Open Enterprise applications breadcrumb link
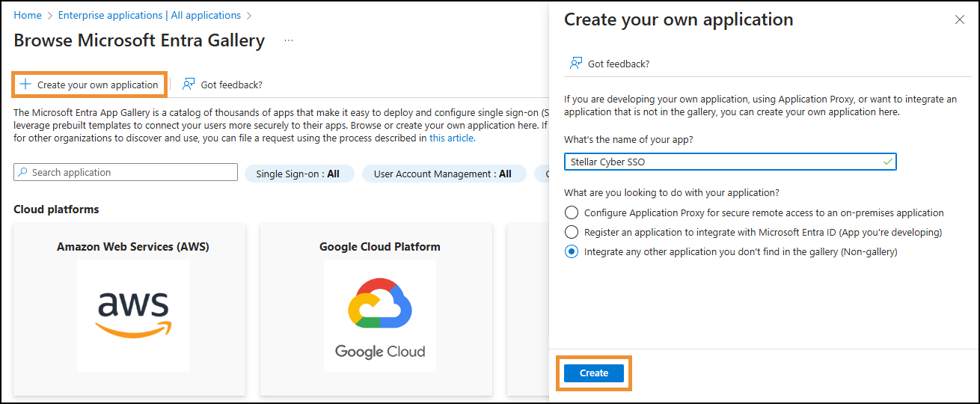Image resolution: width=980 pixels, height=404 pixels. point(150,15)
